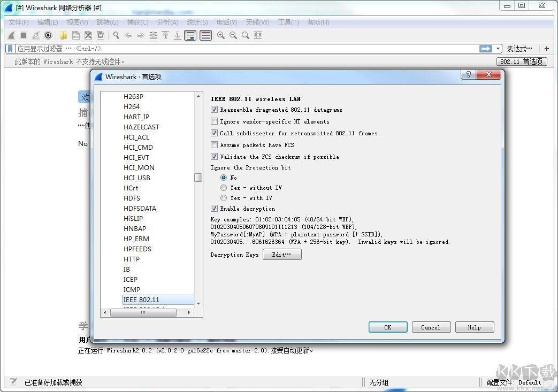Select ICMP in protocol list
Screen dimensions: 558x392
[x=132, y=289]
